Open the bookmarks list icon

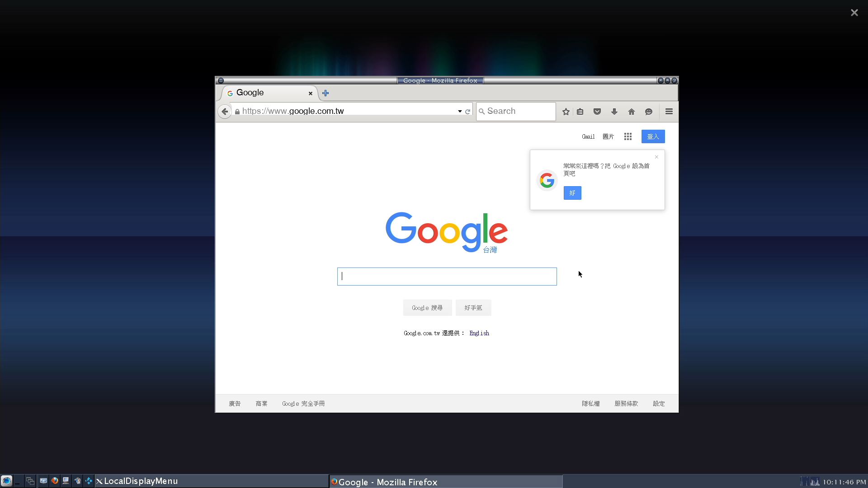coord(580,112)
